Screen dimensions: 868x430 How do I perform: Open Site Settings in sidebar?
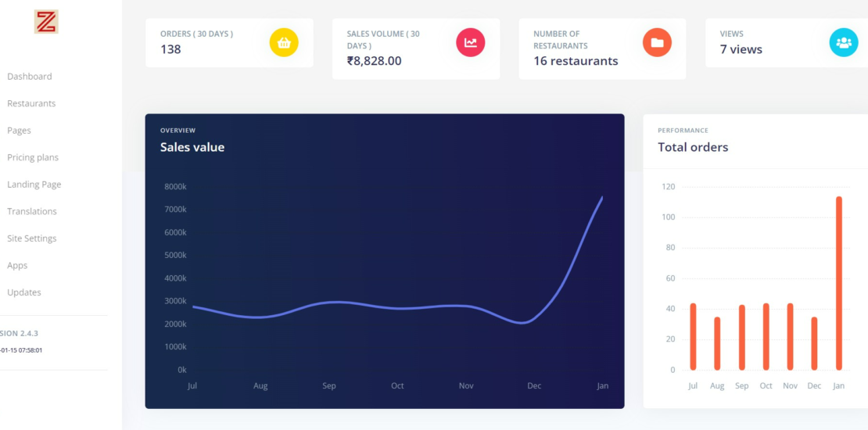tap(32, 238)
